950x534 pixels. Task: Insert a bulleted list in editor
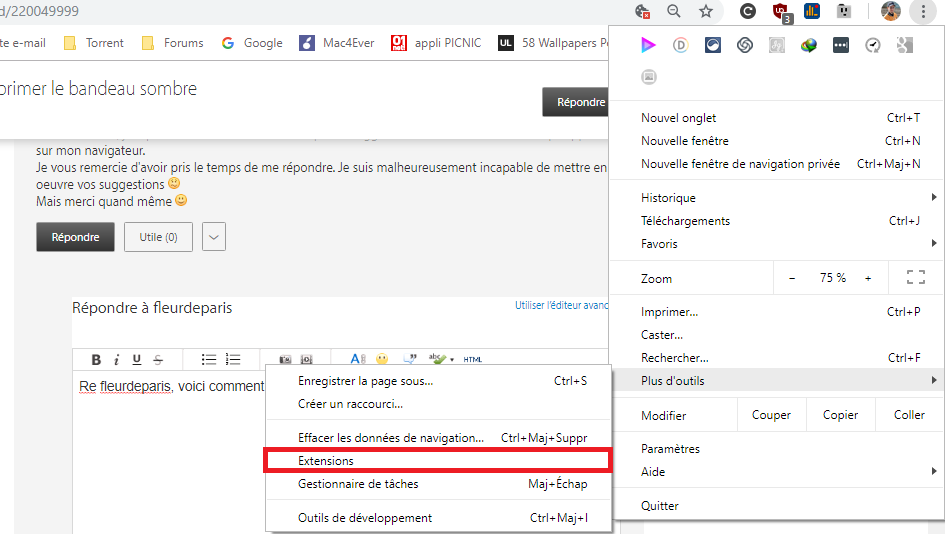pyautogui.click(x=209, y=360)
